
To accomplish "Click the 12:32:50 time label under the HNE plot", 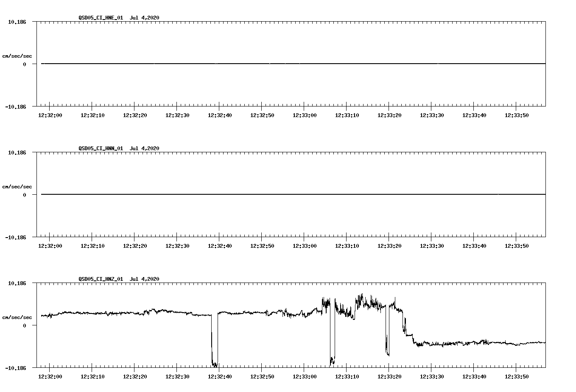I will [x=262, y=115].
